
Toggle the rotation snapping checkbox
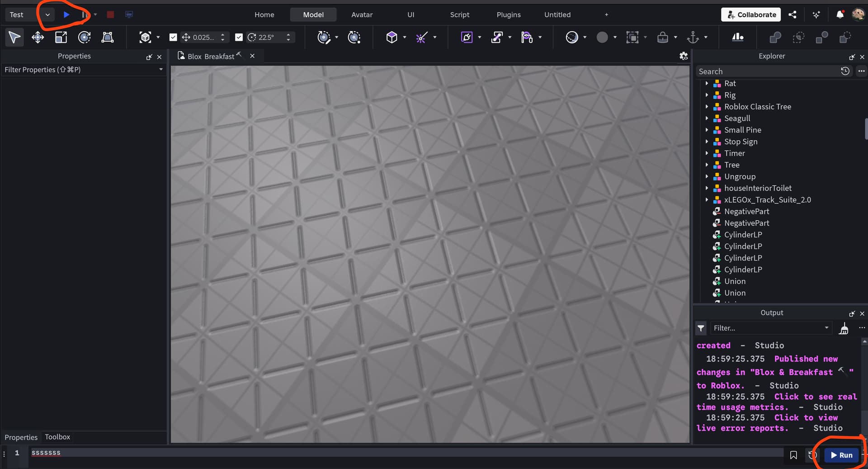tap(239, 37)
